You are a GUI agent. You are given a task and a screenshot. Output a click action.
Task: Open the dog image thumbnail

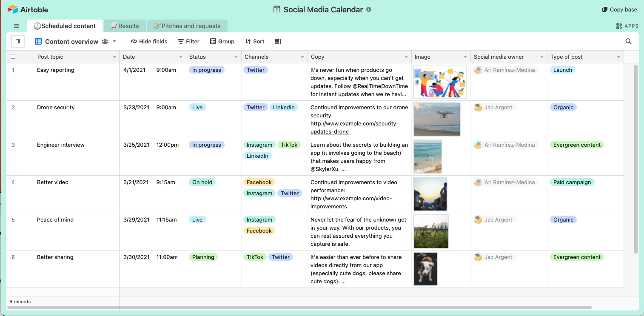pos(425,269)
